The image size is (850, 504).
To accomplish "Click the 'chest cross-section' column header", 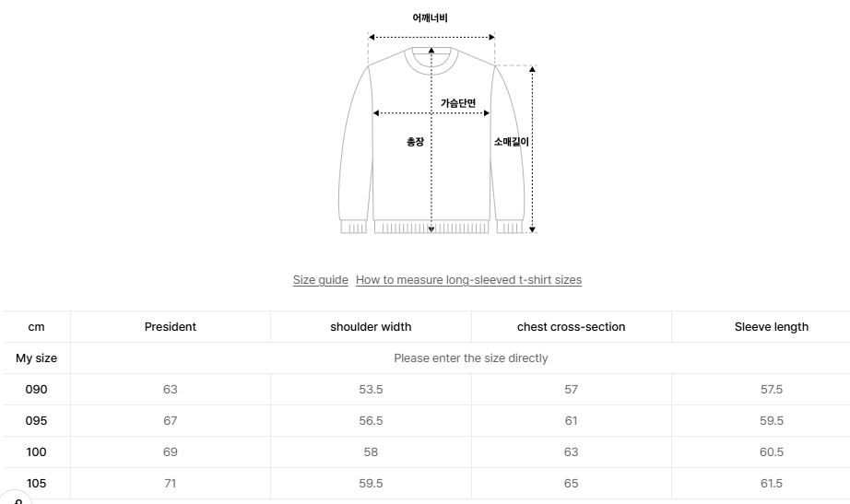I will pos(571,327).
